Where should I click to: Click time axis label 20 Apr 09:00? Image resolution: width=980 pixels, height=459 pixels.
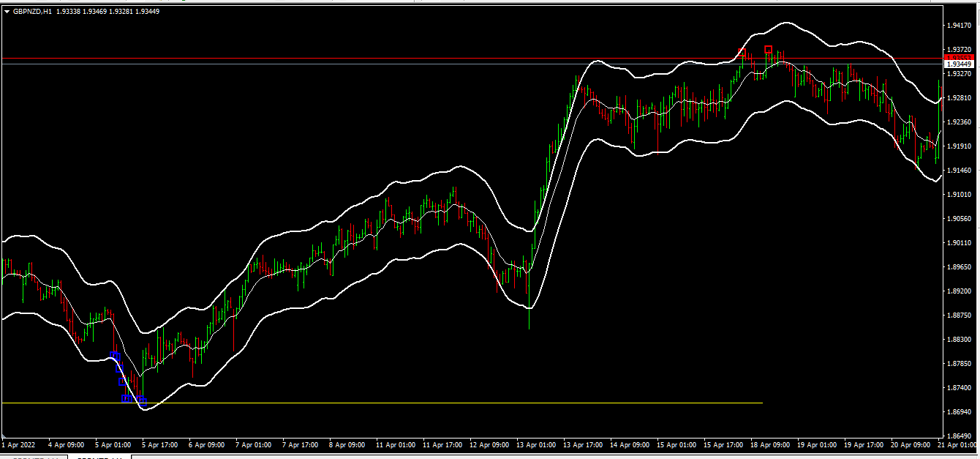[x=911, y=444]
